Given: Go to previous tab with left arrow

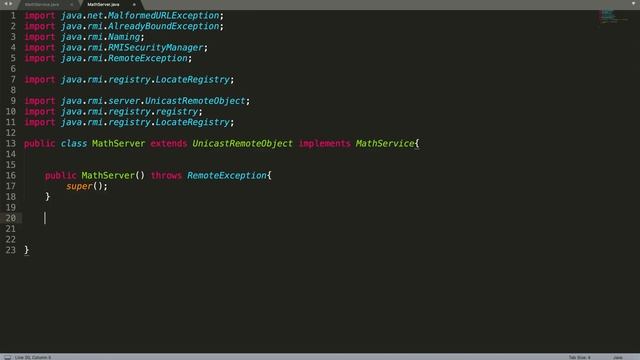Looking at the screenshot, I should pyautogui.click(x=6, y=4).
